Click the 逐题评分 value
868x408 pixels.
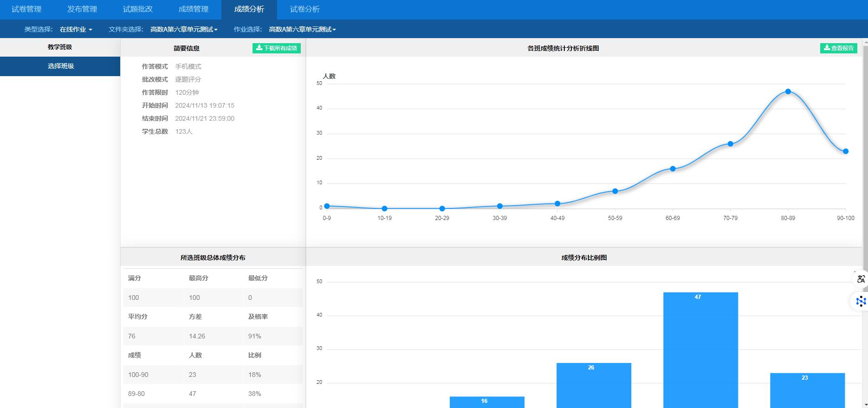[188, 79]
